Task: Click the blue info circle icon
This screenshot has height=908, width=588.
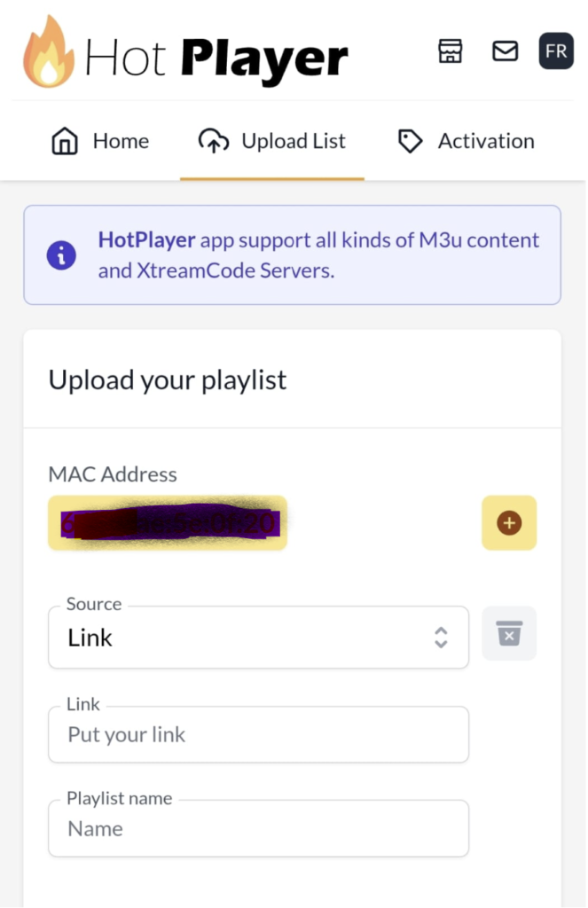Action: 61,255
